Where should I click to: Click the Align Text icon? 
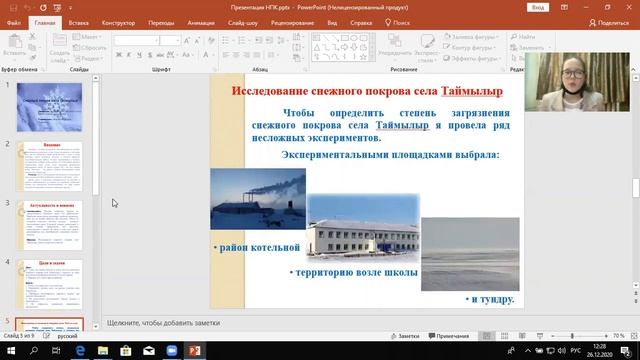(x=298, y=47)
